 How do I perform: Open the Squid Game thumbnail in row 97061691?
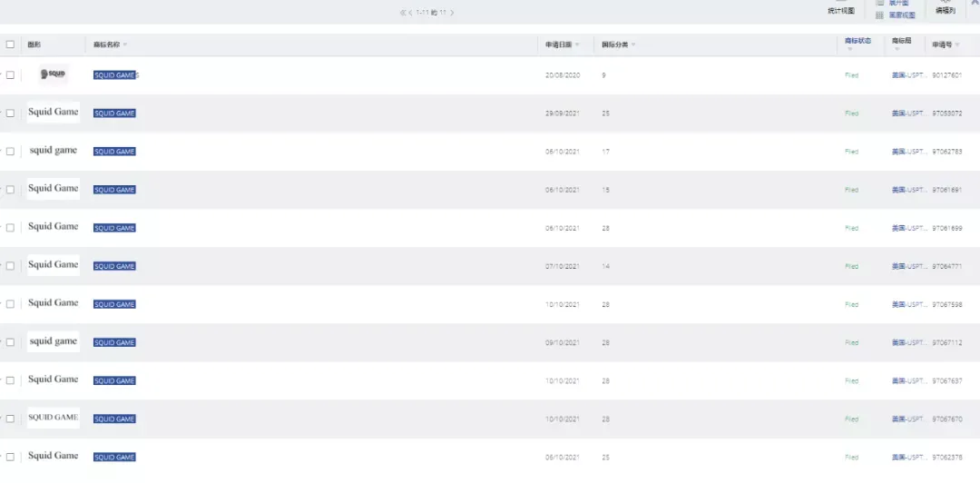click(54, 188)
